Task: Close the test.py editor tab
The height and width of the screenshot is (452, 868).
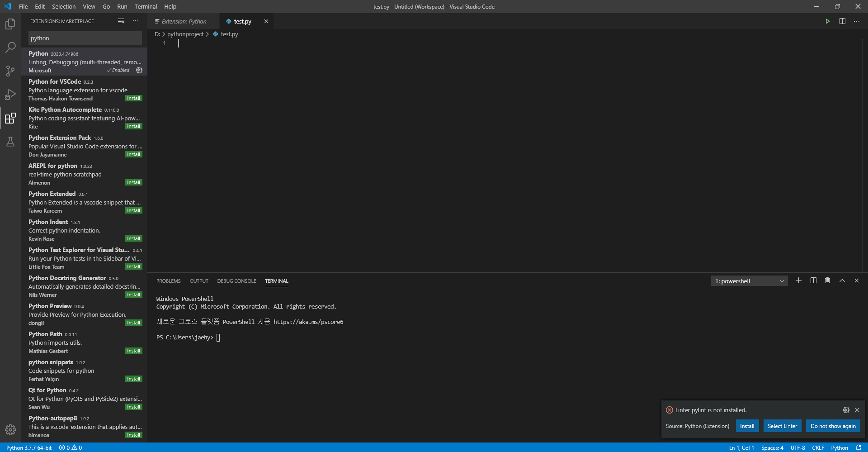Action: coord(266,21)
